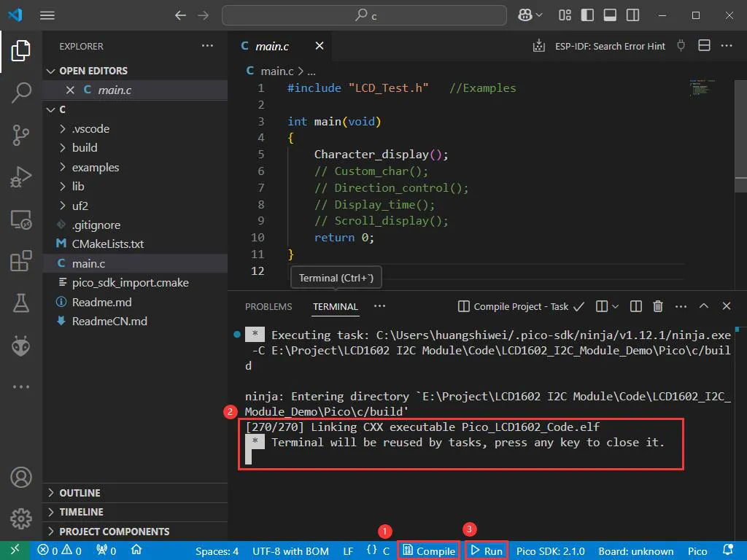Switch to the Problems tab

[268, 307]
